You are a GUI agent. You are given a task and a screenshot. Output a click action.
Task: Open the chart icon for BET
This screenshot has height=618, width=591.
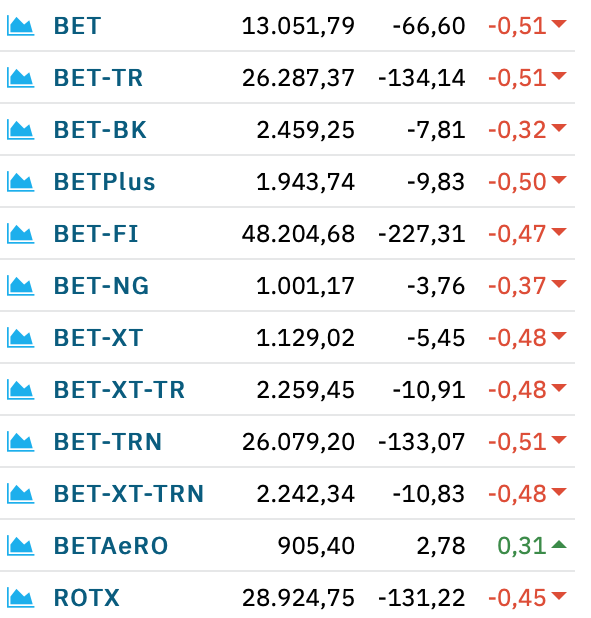pyautogui.click(x=21, y=26)
